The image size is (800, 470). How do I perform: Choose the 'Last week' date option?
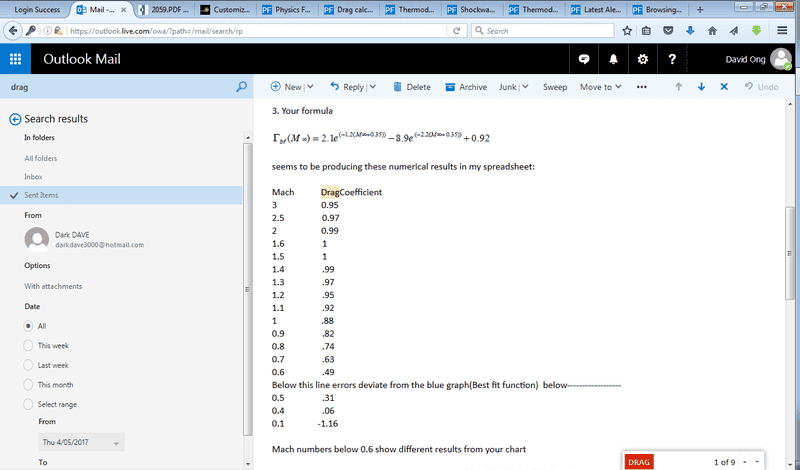[x=29, y=365]
